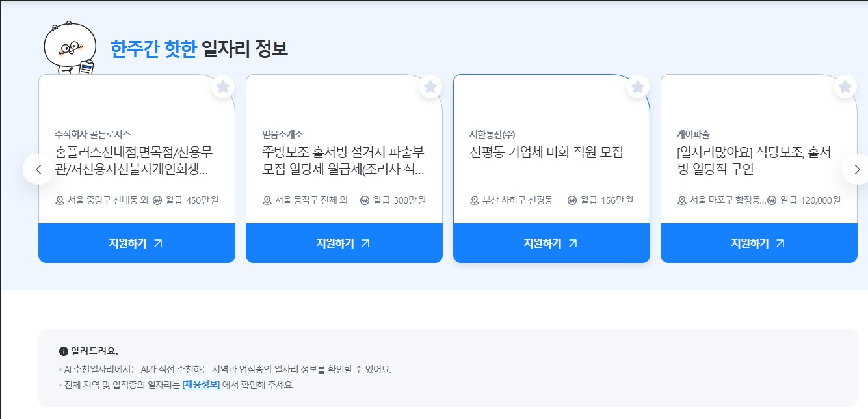Toggle star on the 서한통산(주) job card
This screenshot has width=868, height=419.
click(x=637, y=86)
